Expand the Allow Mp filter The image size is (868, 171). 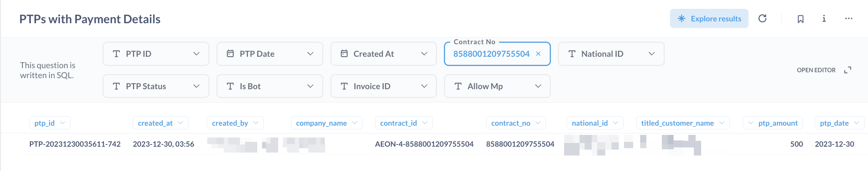tap(497, 86)
